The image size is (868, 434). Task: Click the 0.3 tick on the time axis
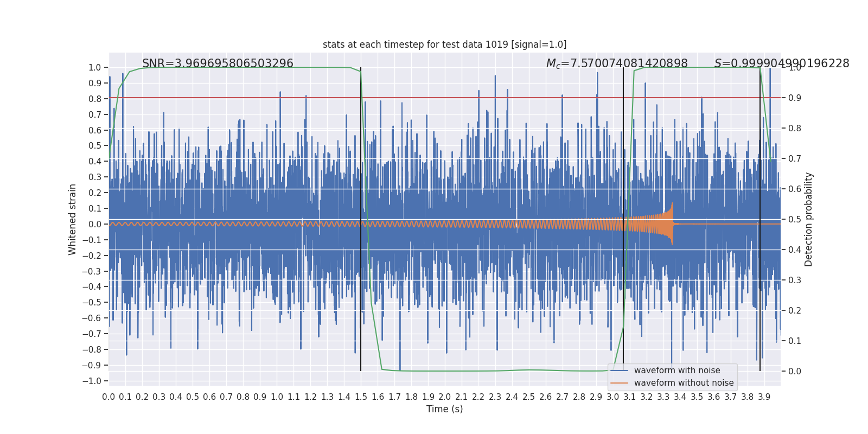tap(159, 397)
